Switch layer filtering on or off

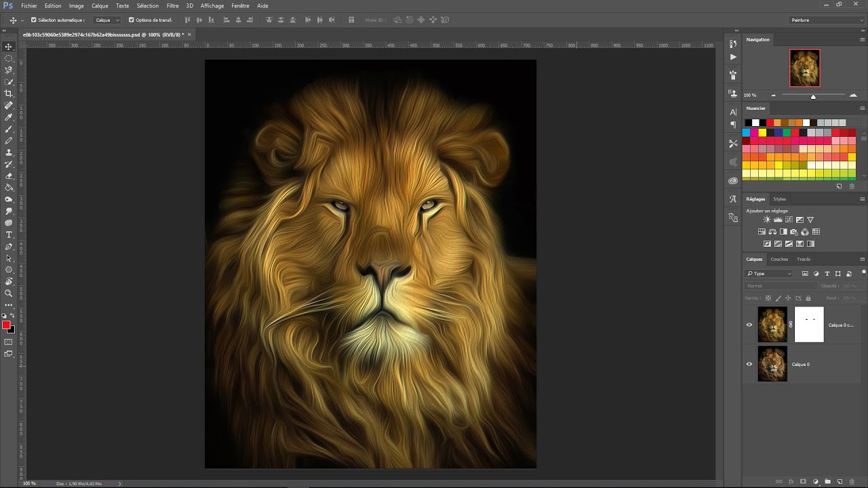tap(863, 272)
